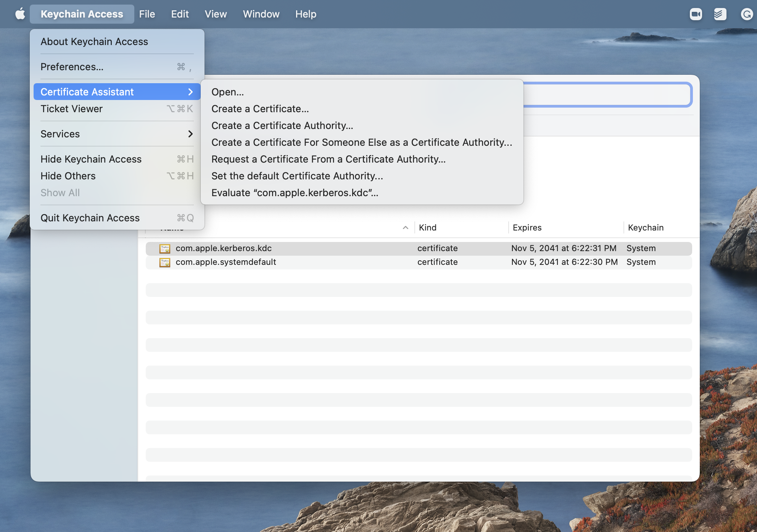
Task: Click the Expires column header
Action: coord(527,227)
